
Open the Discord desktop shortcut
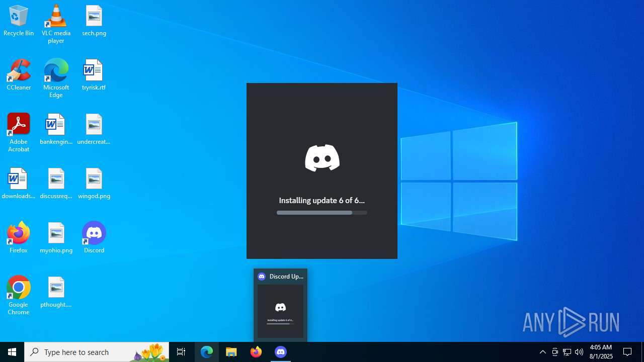coord(94,238)
